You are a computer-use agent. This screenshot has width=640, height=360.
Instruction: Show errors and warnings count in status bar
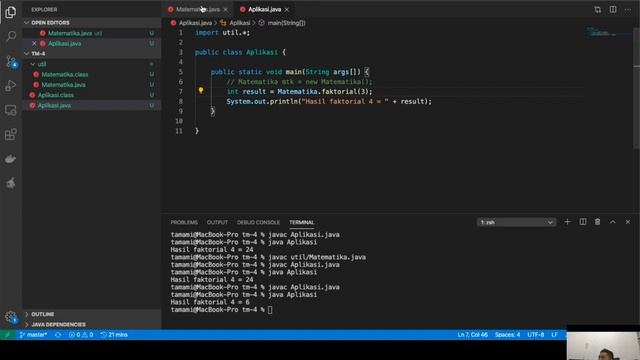coord(81,335)
